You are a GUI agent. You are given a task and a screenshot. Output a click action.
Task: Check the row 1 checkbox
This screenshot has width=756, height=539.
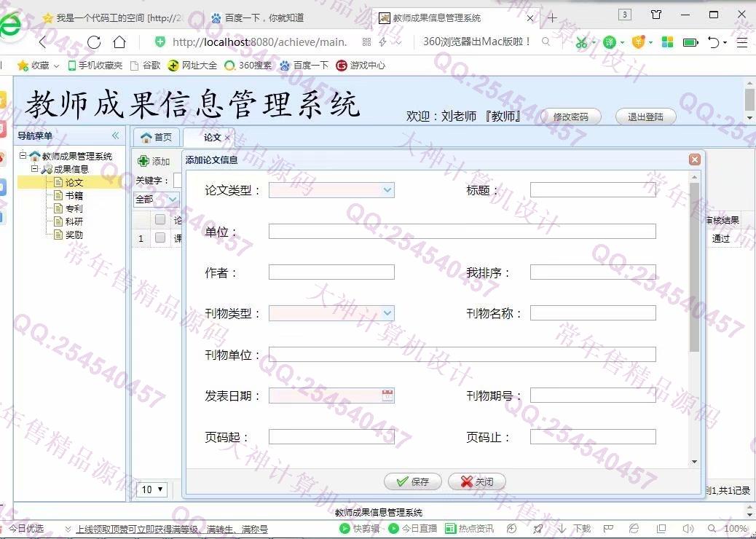click(x=160, y=238)
